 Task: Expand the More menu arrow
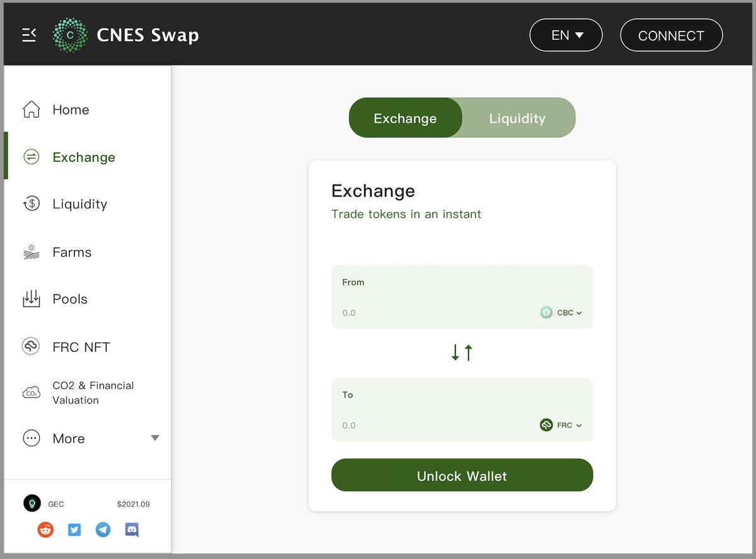point(155,438)
